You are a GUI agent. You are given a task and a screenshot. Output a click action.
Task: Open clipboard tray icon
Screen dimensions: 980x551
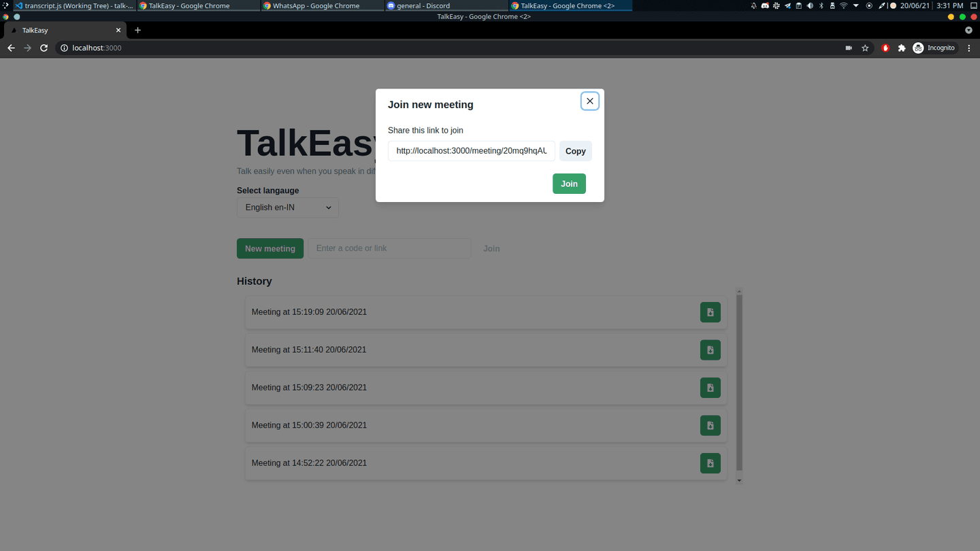(799, 5)
